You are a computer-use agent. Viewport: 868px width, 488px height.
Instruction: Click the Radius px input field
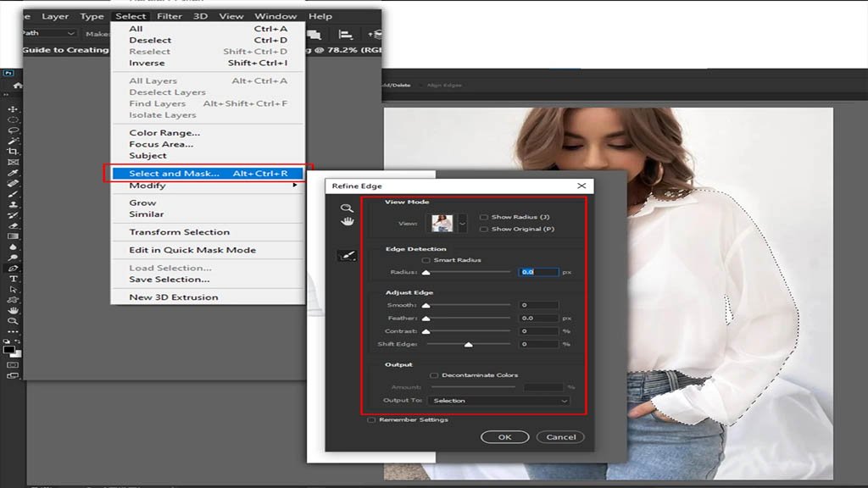pyautogui.click(x=538, y=272)
